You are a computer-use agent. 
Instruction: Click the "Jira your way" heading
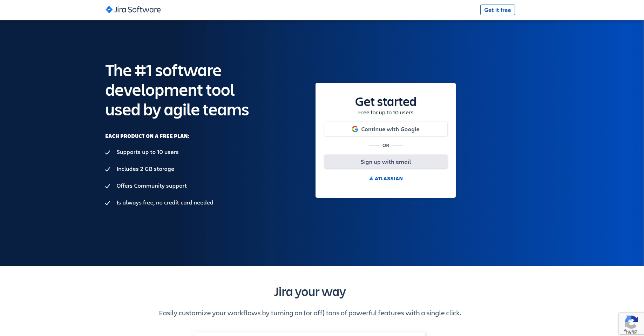click(310, 291)
